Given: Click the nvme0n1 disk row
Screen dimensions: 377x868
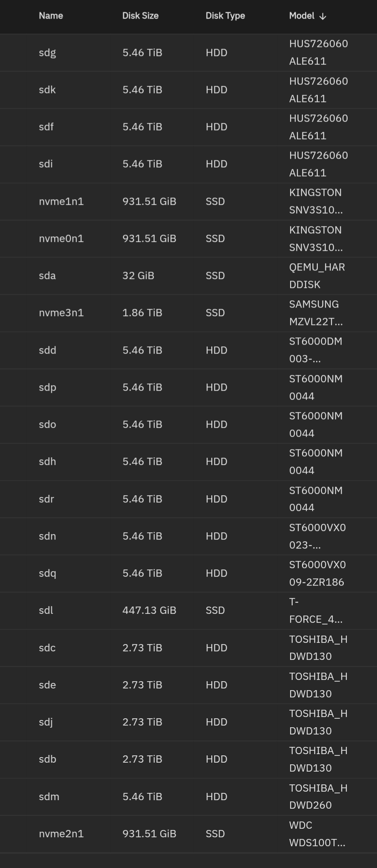Looking at the screenshot, I should 61,238.
